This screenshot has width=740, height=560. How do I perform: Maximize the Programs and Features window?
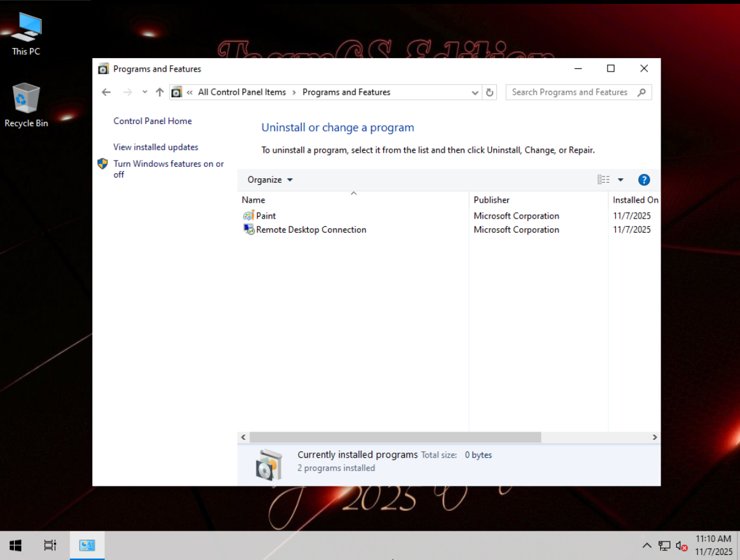click(611, 69)
